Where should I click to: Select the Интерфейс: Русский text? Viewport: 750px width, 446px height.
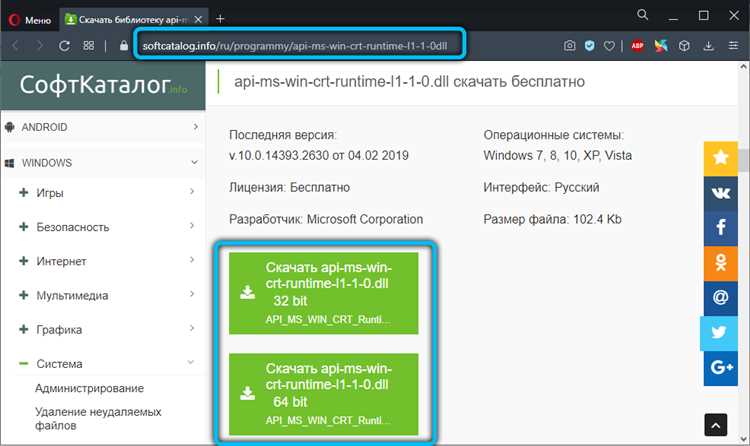(x=541, y=187)
